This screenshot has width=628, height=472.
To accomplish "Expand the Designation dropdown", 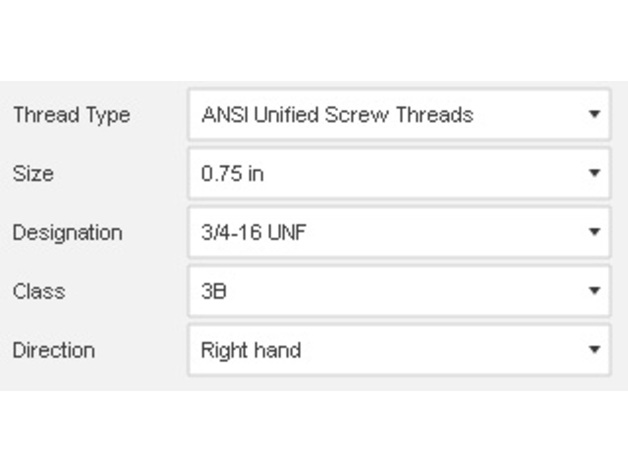I will click(398, 233).
